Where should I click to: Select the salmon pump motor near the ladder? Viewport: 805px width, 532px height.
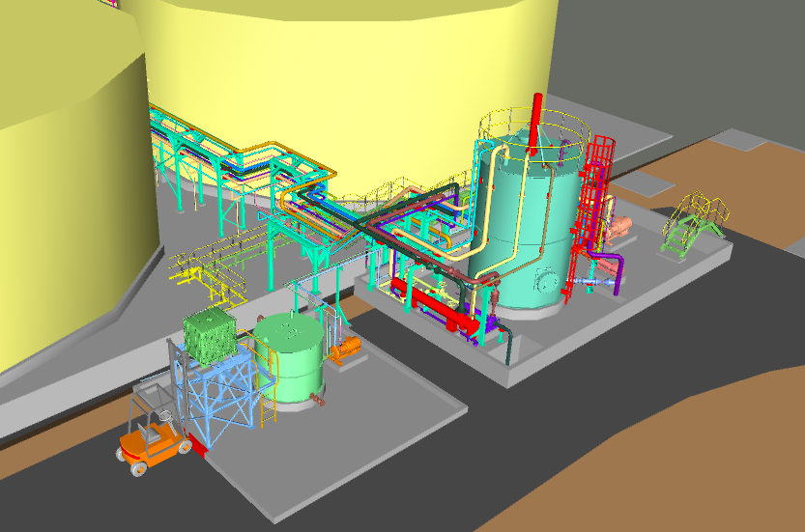pos(618,228)
